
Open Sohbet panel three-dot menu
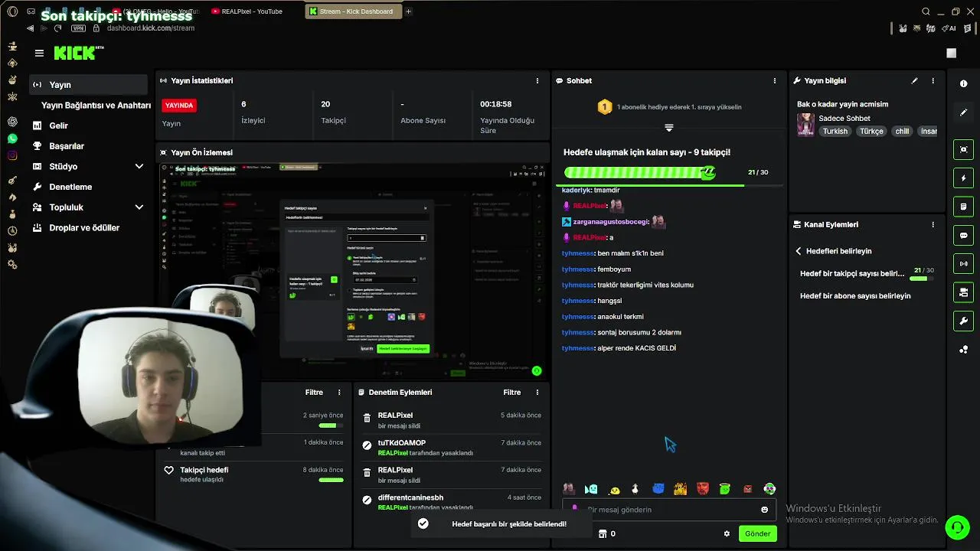[x=775, y=80]
